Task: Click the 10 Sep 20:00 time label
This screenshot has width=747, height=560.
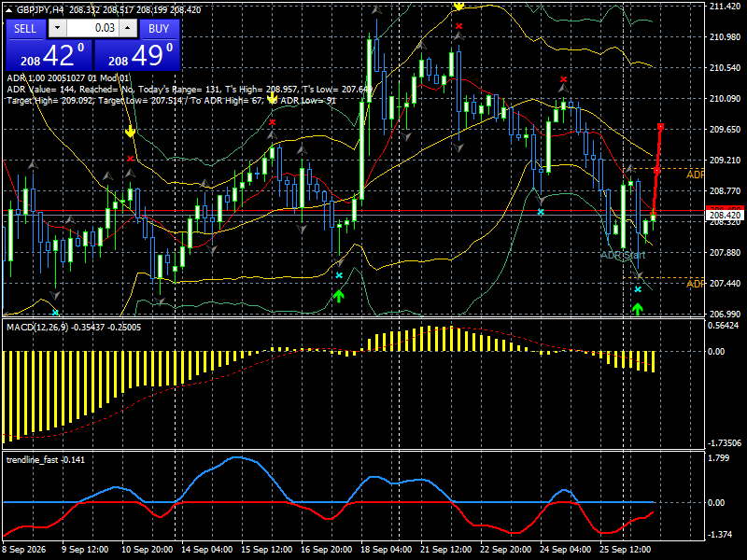Action: [148, 550]
